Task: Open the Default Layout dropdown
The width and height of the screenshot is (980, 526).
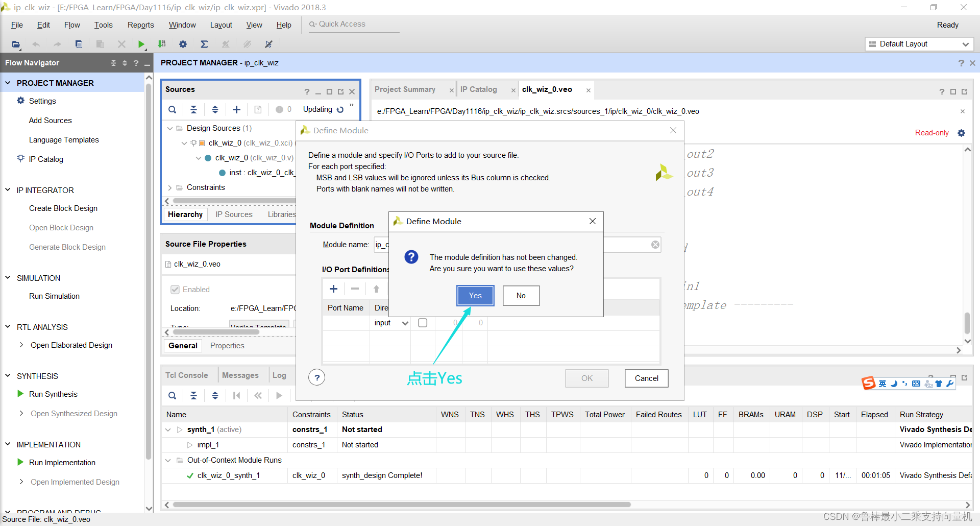Action: [919, 44]
